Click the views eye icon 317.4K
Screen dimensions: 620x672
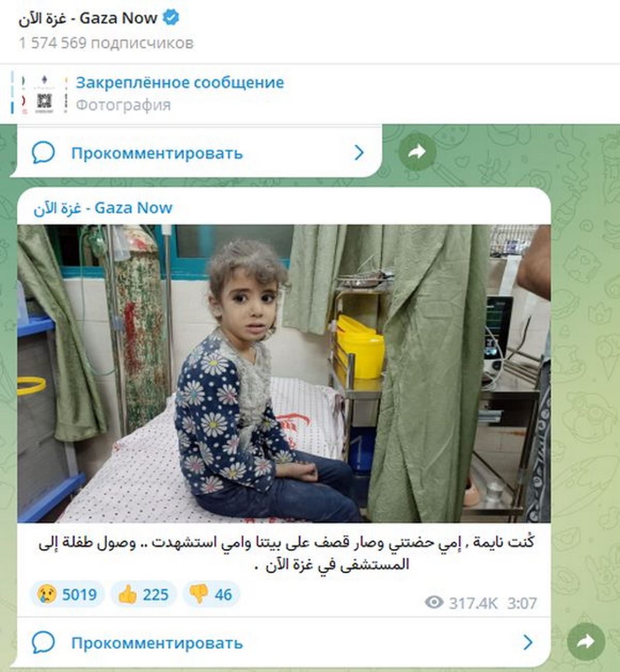434,602
